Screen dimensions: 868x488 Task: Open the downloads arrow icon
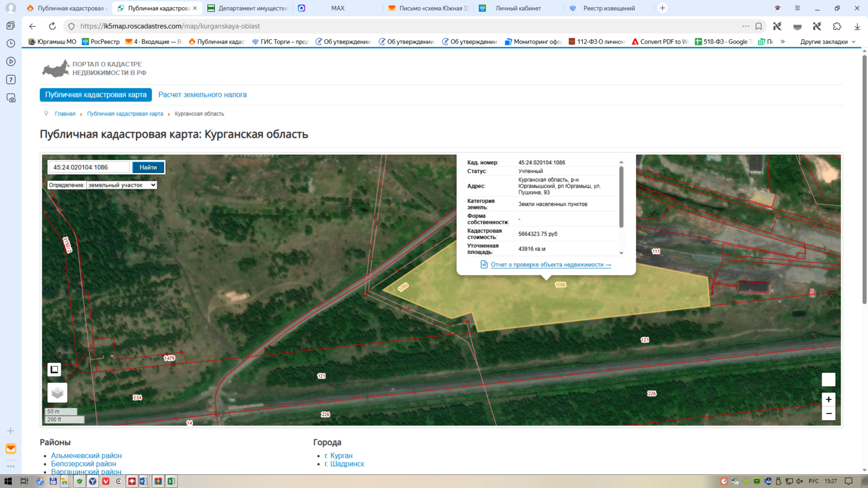857,26
